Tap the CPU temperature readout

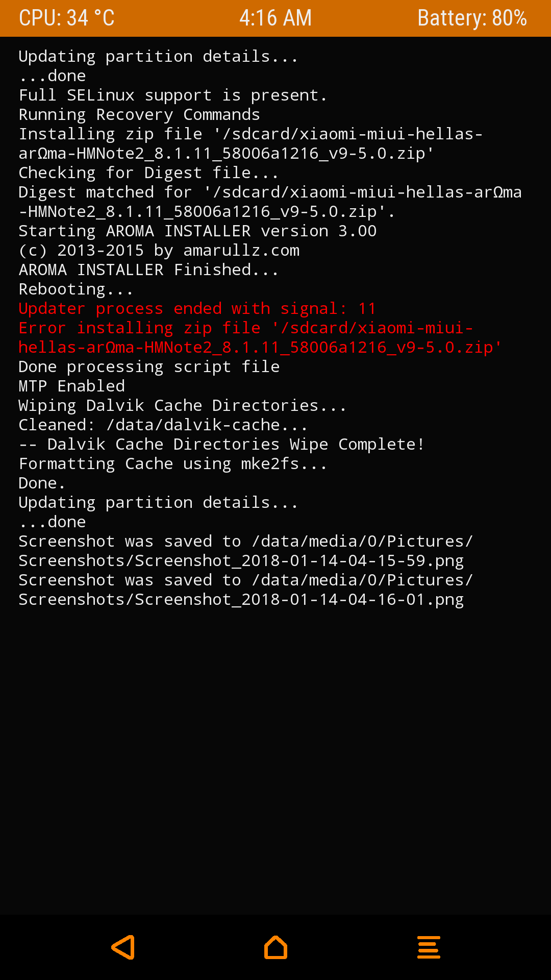coord(67,18)
